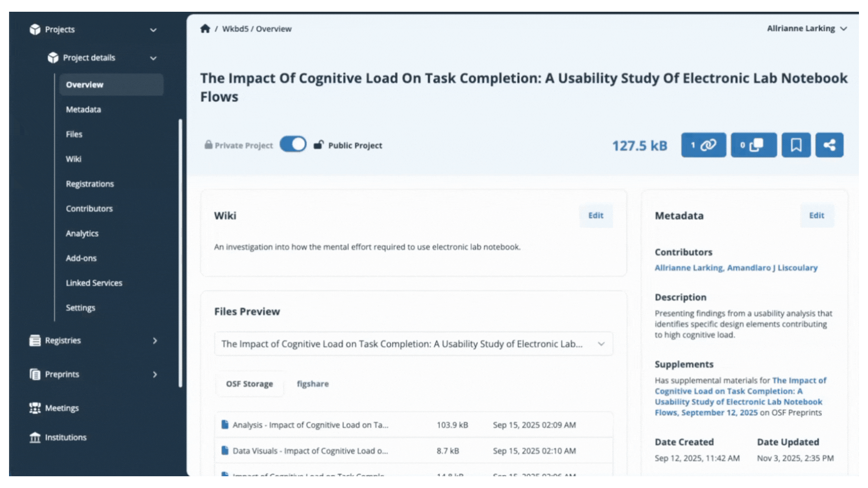This screenshot has width=868, height=488.
Task: Open the share icon button
Action: pyautogui.click(x=829, y=145)
